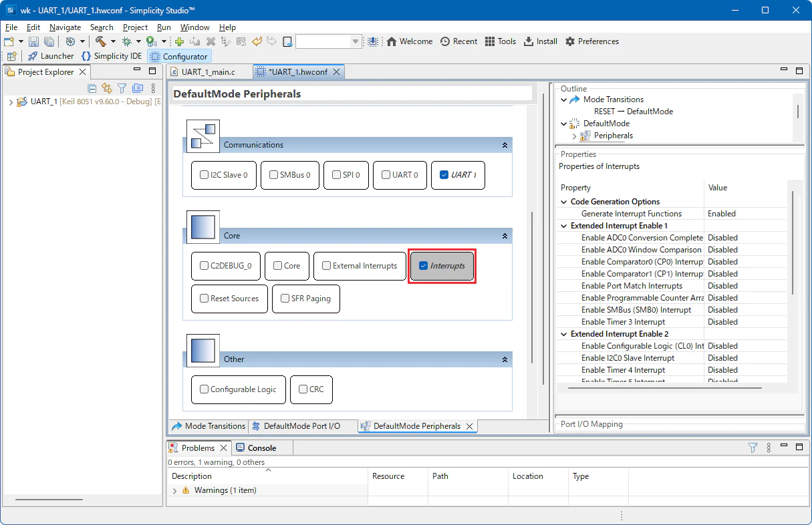Click the Build hammer icon
The height and width of the screenshot is (525, 812).
pyautogui.click(x=100, y=41)
